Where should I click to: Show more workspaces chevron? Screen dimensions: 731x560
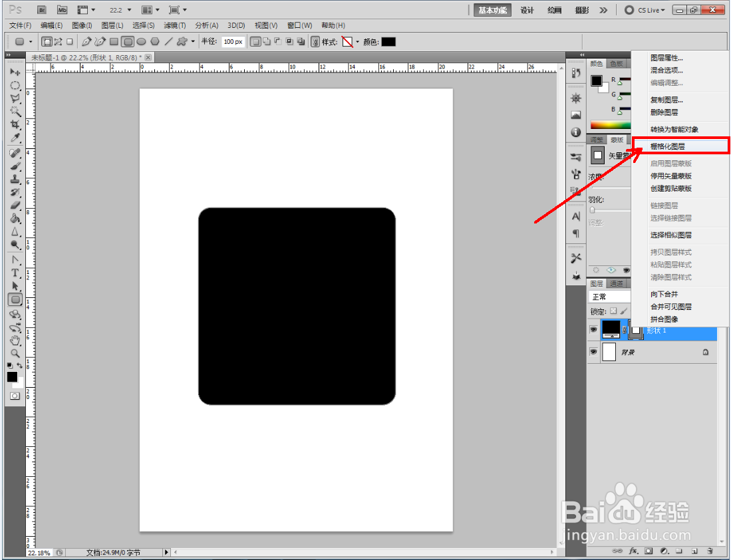click(x=603, y=10)
